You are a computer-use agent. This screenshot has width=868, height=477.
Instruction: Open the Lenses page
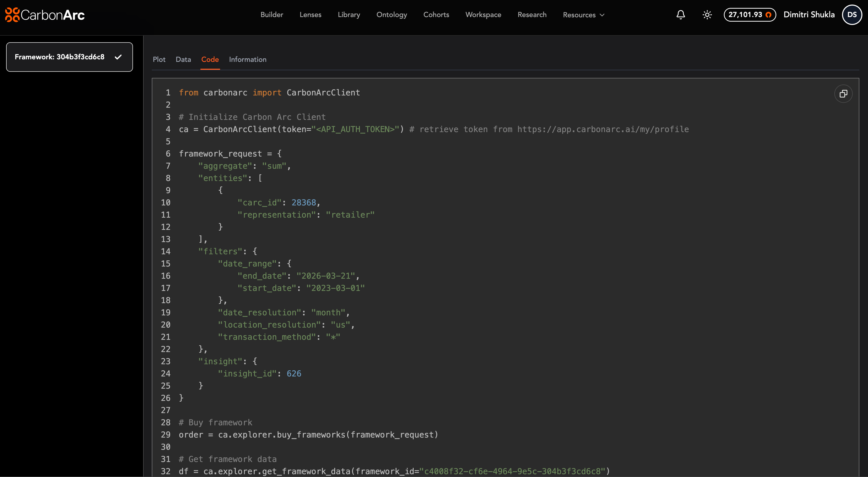click(x=310, y=15)
